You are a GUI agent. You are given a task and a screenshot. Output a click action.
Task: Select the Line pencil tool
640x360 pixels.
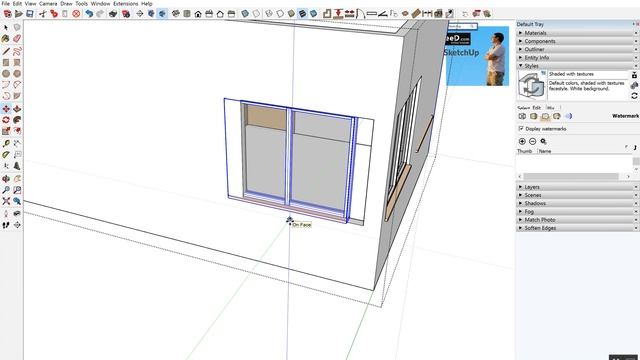click(x=6, y=51)
